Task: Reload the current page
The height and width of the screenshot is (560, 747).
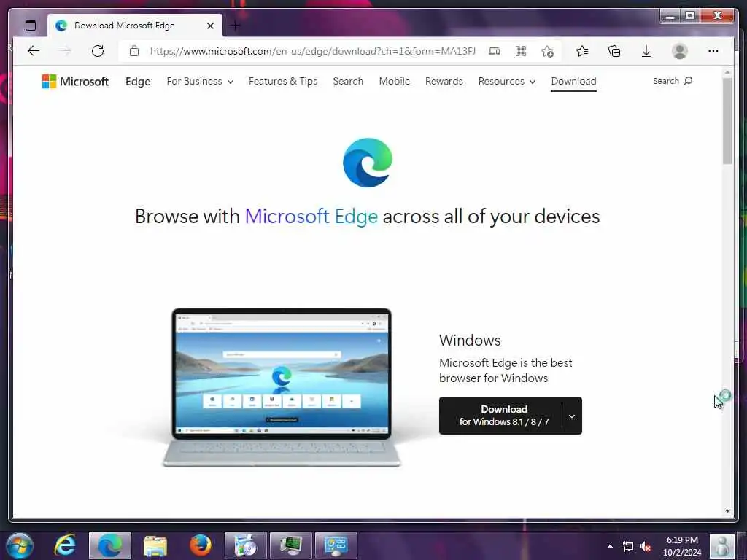Action: coord(98,51)
